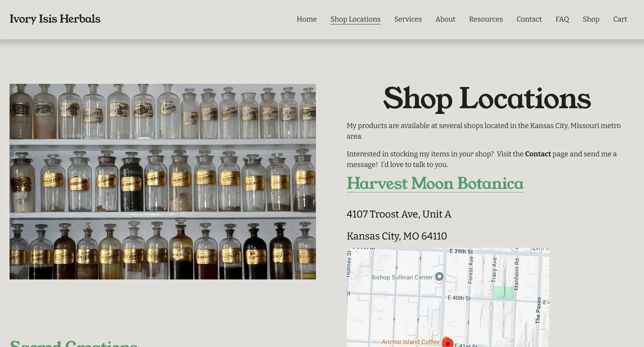Click the Manheim Rd label on map

pyautogui.click(x=517, y=274)
